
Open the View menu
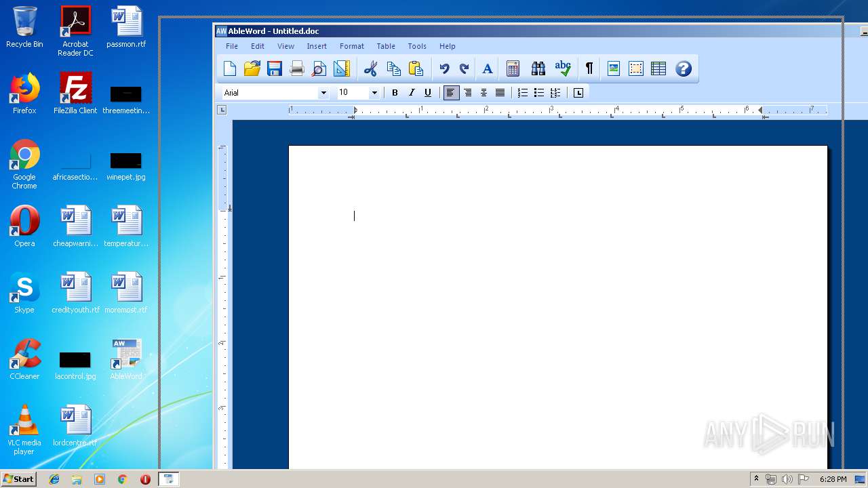coord(286,46)
